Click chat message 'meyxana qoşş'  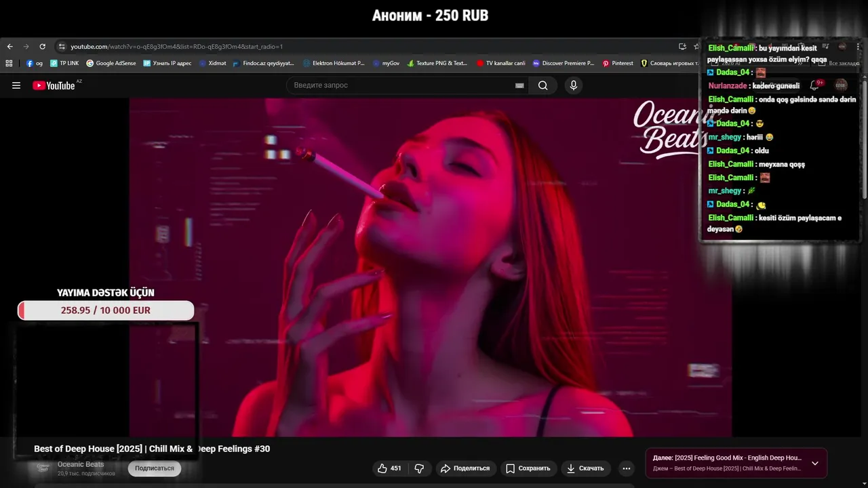782,164
